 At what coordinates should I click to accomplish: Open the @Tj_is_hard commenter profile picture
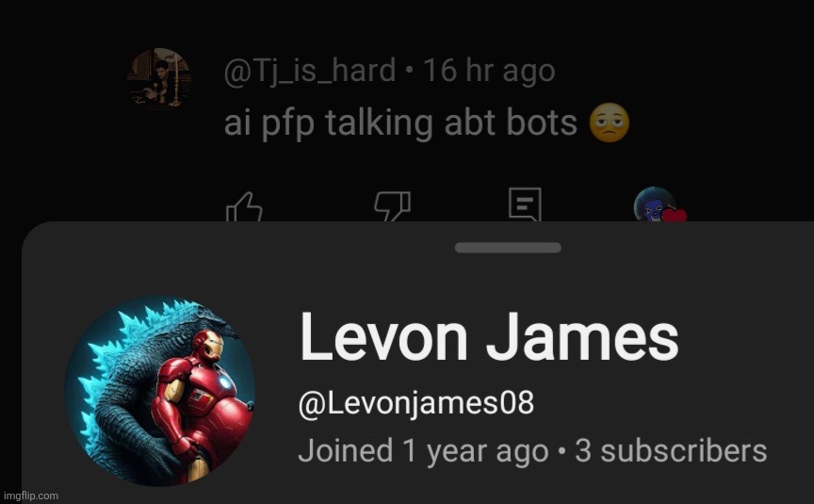coord(159,79)
